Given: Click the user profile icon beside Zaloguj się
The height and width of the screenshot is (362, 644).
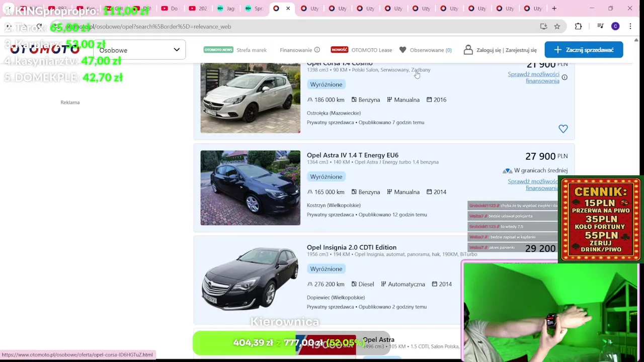Looking at the screenshot, I should coord(468,50).
